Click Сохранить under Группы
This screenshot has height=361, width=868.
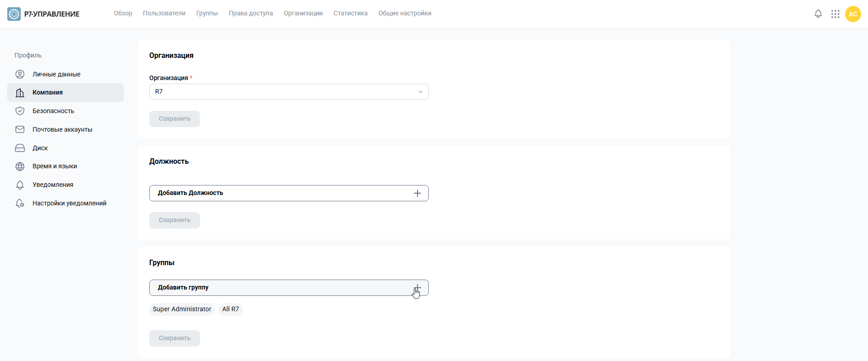coord(175,338)
